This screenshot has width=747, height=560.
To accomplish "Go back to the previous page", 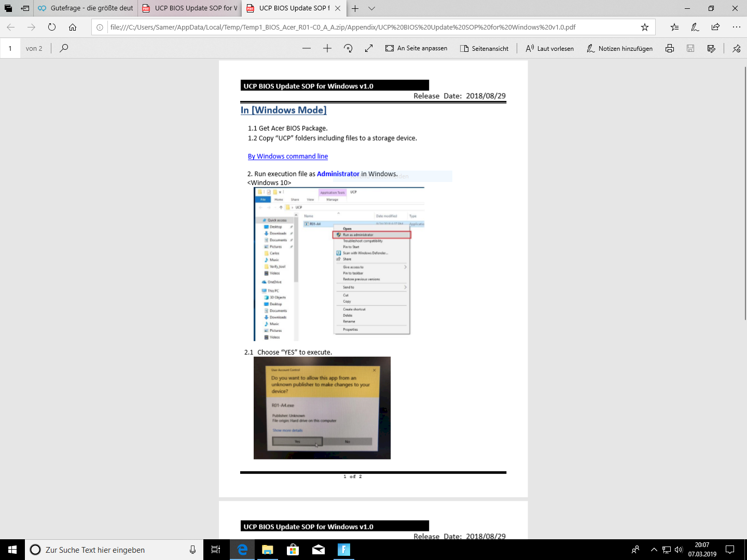I will (x=10, y=27).
